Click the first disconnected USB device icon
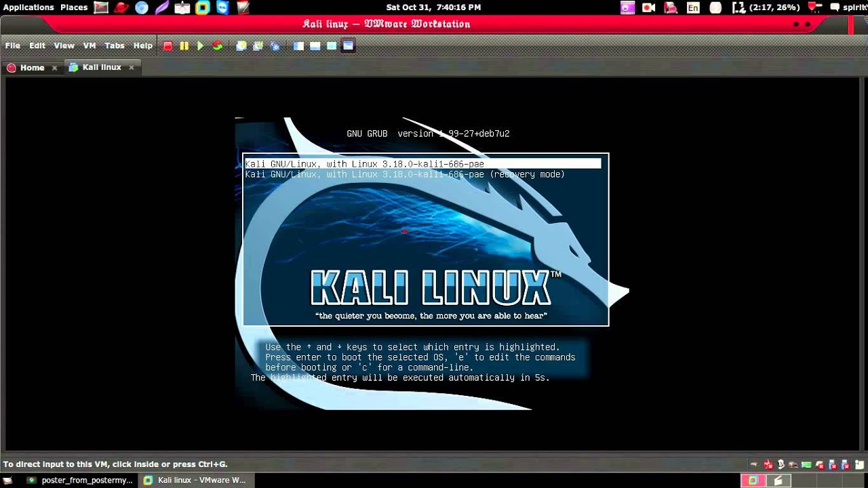Viewport: 868px width, 488px height. point(831,465)
